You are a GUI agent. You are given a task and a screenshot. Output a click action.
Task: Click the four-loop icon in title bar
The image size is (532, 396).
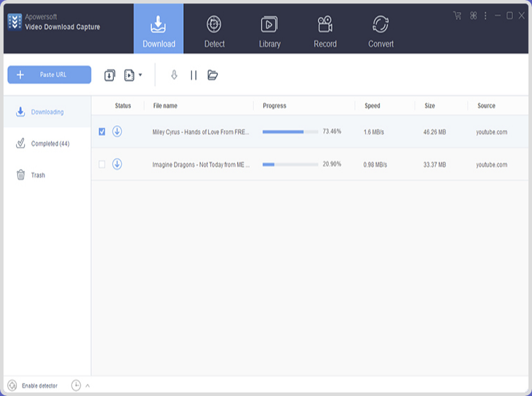(x=473, y=16)
